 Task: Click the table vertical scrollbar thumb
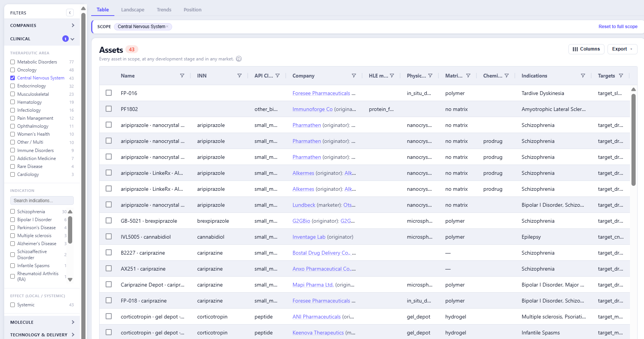(x=633, y=140)
